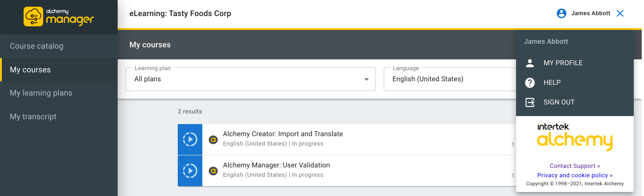Click the copyright Intertek Alchemy text
The width and height of the screenshot is (644, 196).
coord(575,183)
